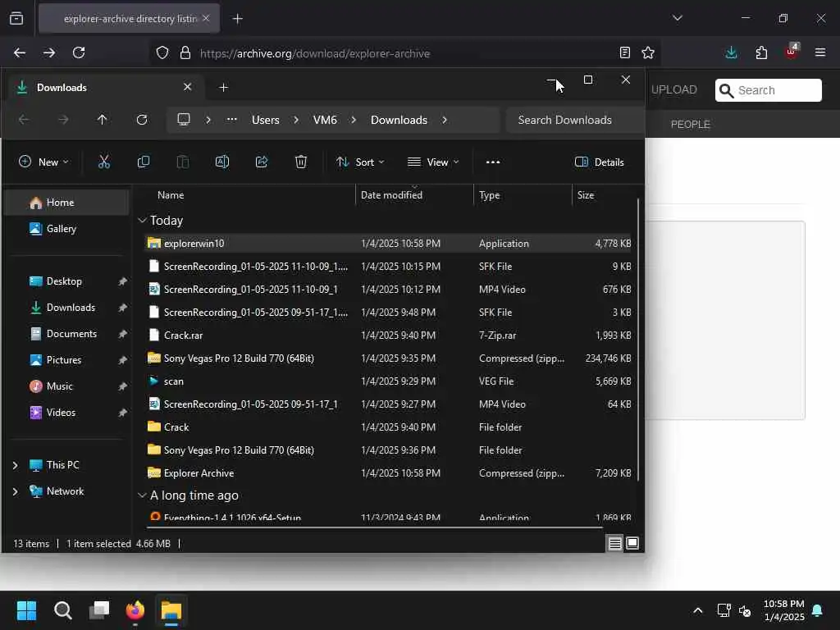Screen dimensions: 840x630
Task: Select Home in navigation pane
Action: point(67,203)
